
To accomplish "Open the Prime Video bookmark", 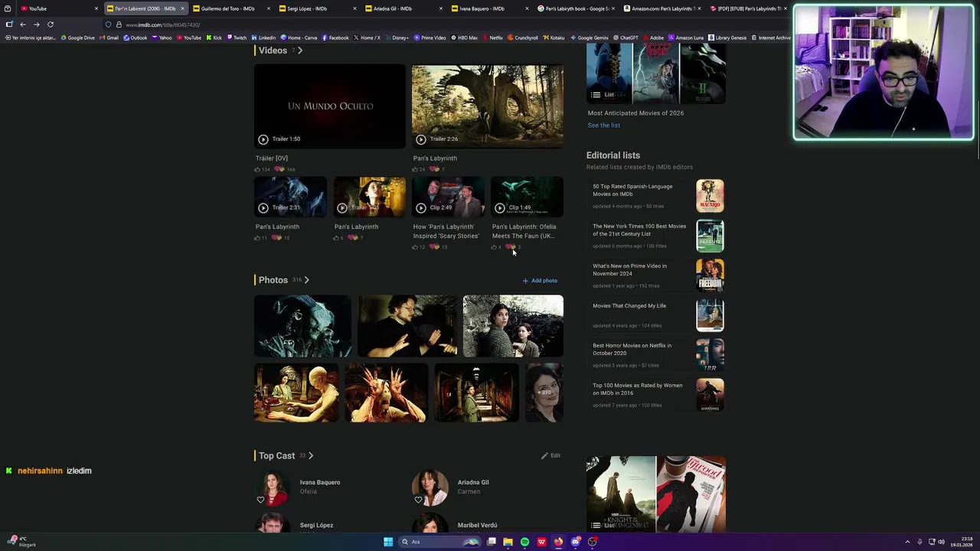I will click(x=430, y=37).
